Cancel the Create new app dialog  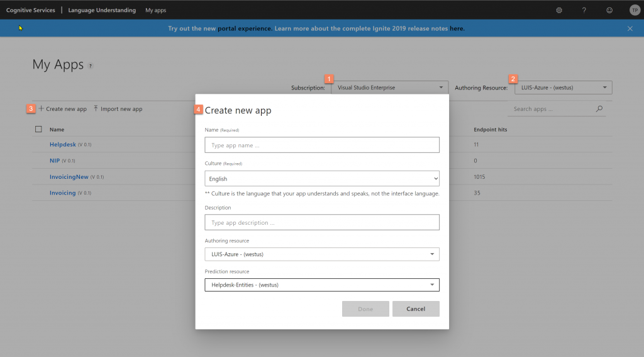click(416, 309)
